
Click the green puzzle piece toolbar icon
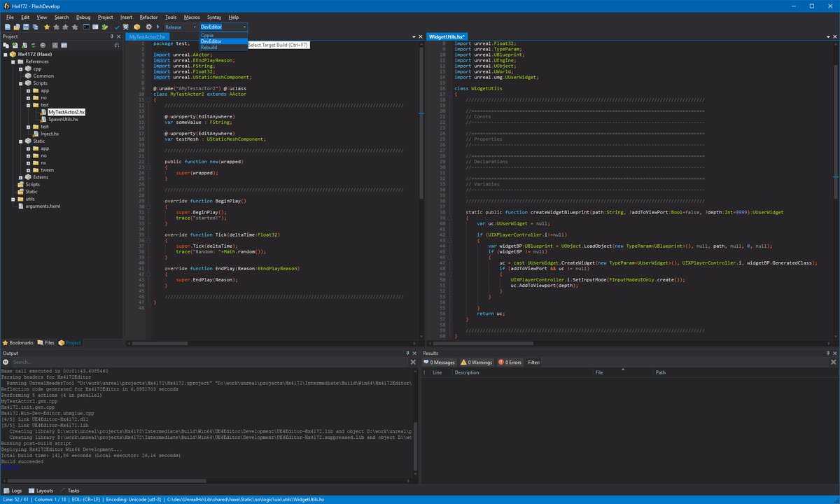(104, 27)
